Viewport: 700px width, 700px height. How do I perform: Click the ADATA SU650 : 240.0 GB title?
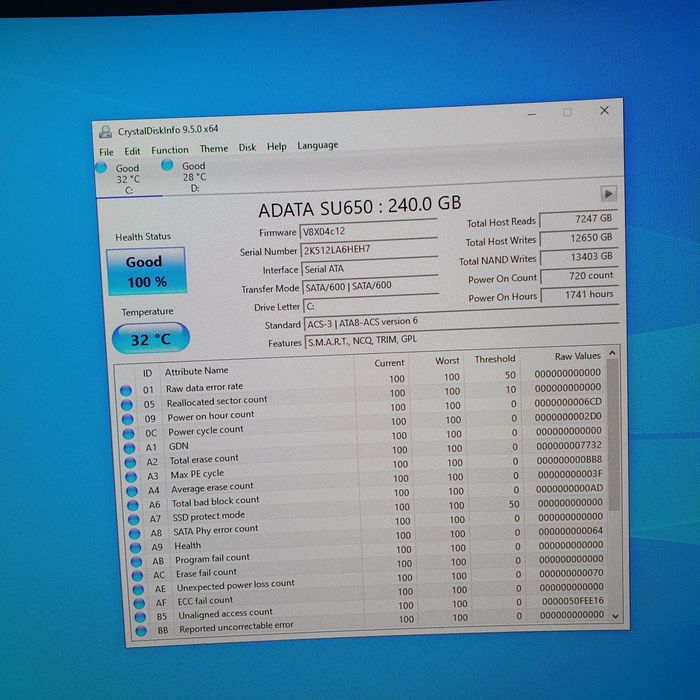click(x=359, y=206)
